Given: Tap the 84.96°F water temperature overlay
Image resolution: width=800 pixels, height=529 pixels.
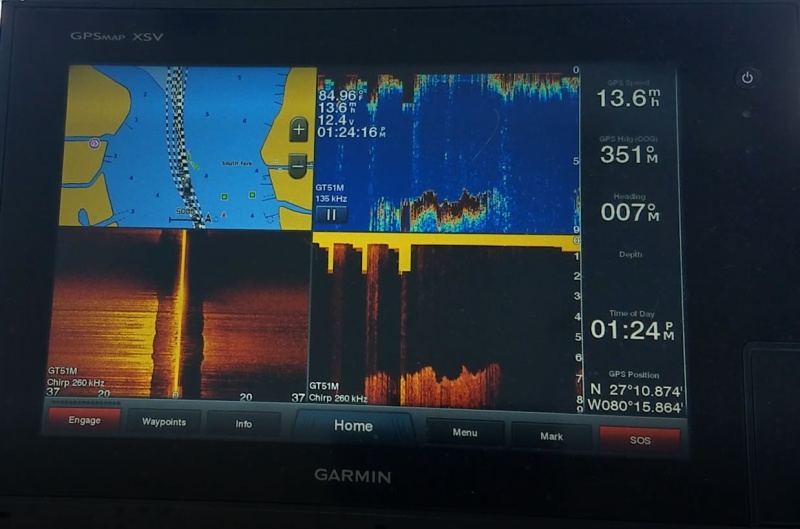Looking at the screenshot, I should coord(341,95).
